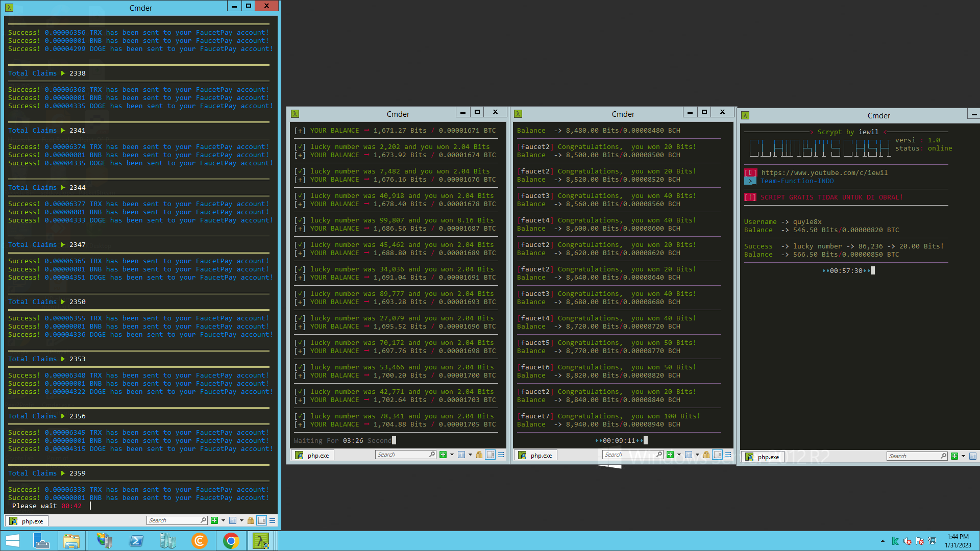Open the new console dropdown arrow in FaucetPay Cmder window

223,520
